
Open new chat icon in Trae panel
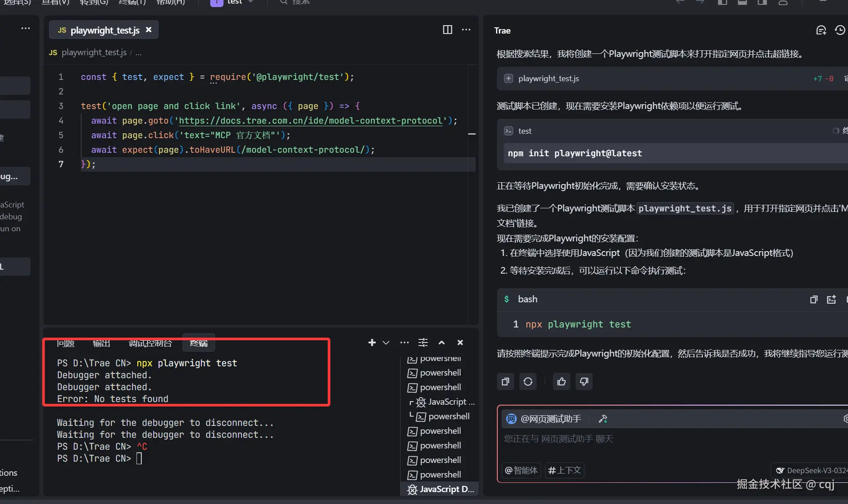point(821,30)
